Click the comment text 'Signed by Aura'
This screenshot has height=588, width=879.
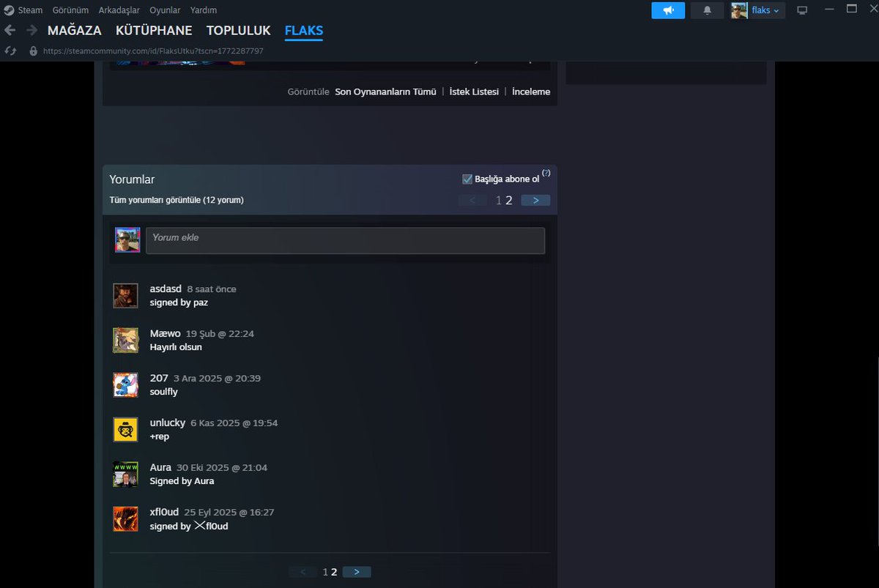[182, 481]
